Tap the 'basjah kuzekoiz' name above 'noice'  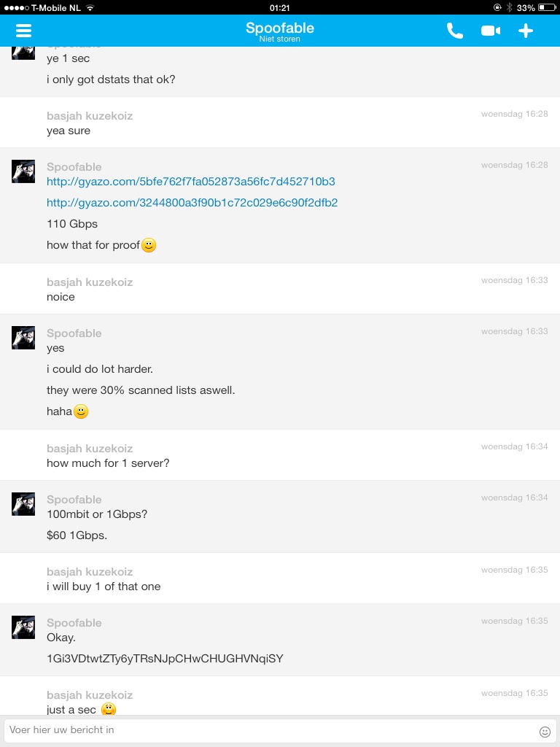90,282
